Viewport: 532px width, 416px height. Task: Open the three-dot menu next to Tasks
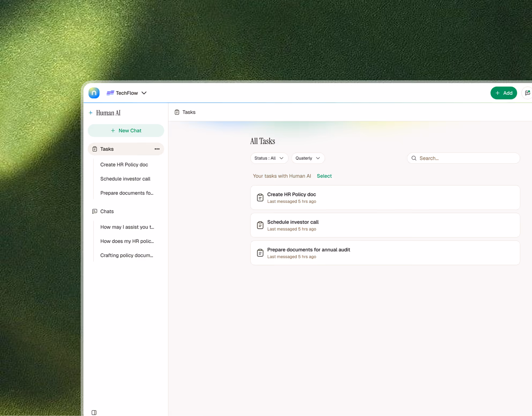157,149
